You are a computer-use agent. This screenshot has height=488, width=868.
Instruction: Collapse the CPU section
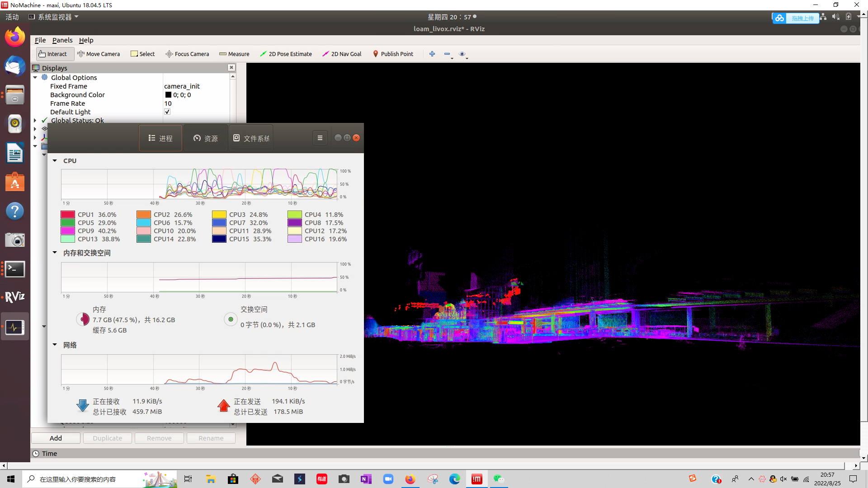[55, 160]
